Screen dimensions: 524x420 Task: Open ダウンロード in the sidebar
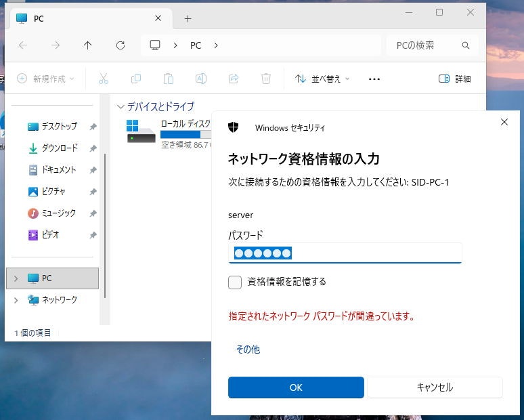(60, 148)
